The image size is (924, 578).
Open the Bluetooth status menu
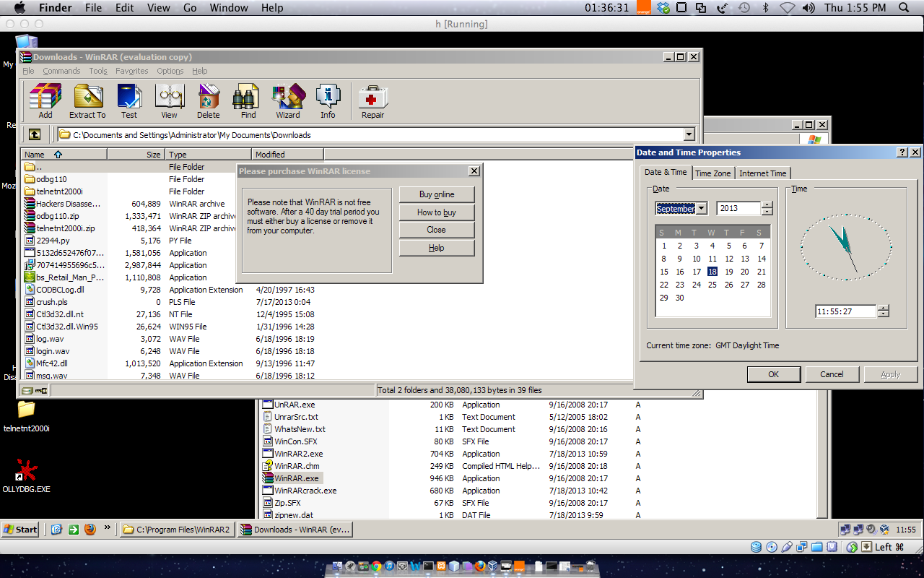coord(765,8)
